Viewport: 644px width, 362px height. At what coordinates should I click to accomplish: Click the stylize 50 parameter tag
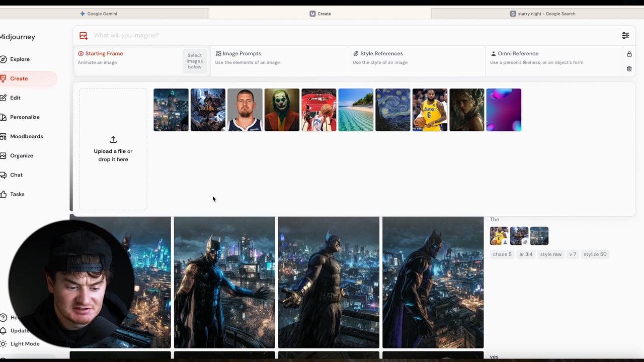(595, 254)
